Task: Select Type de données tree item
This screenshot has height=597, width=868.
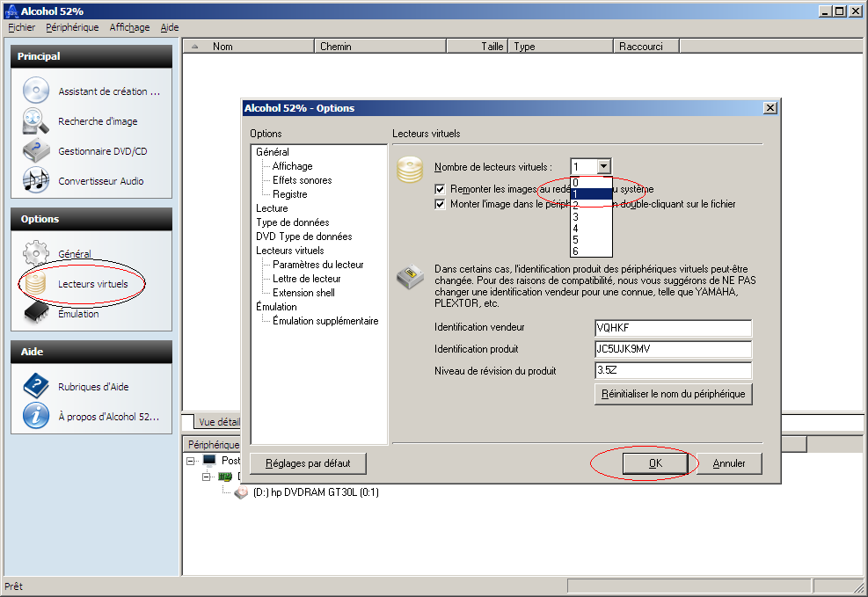Action: point(292,222)
